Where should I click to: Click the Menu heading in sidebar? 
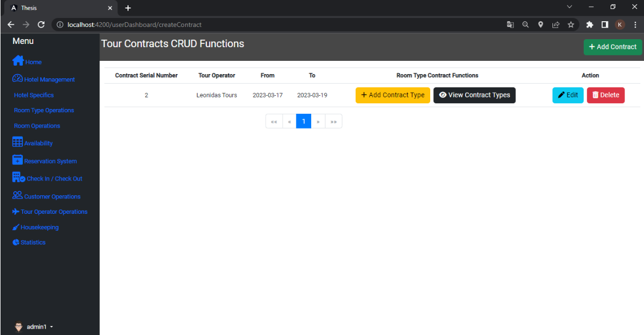(x=23, y=41)
